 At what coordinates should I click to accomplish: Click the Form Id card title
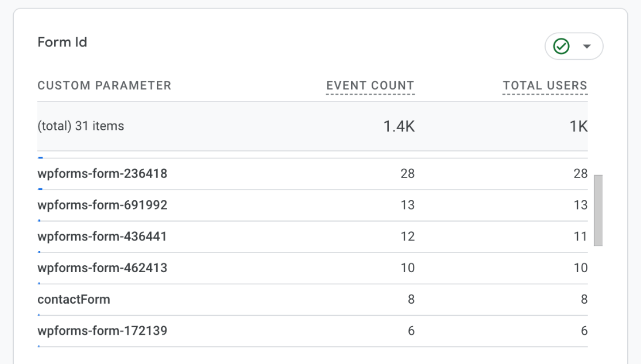tap(62, 42)
